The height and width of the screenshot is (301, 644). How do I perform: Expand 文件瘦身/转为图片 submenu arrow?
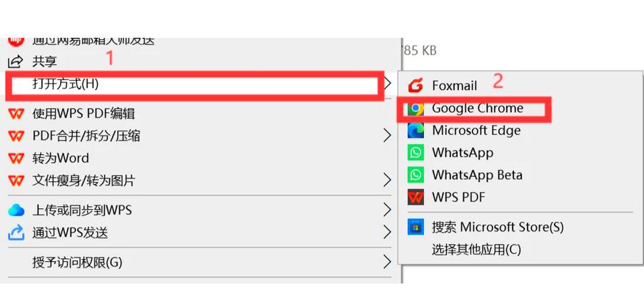pyautogui.click(x=387, y=180)
